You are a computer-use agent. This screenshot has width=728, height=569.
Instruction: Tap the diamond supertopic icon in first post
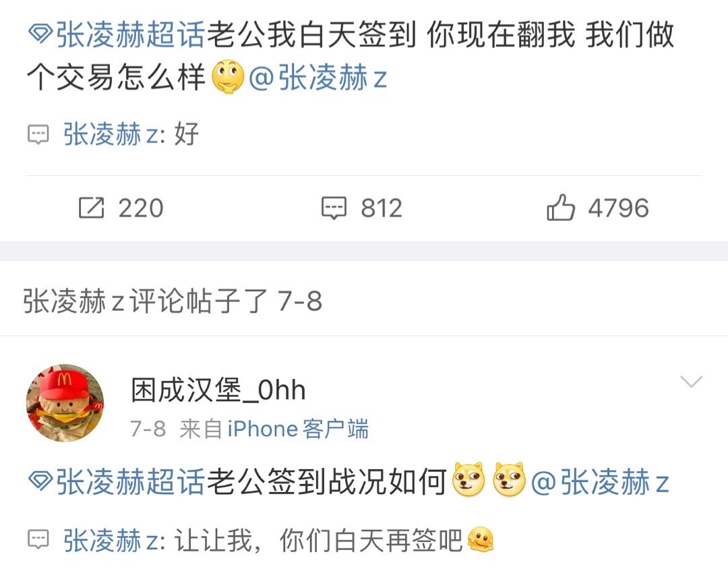tap(40, 34)
